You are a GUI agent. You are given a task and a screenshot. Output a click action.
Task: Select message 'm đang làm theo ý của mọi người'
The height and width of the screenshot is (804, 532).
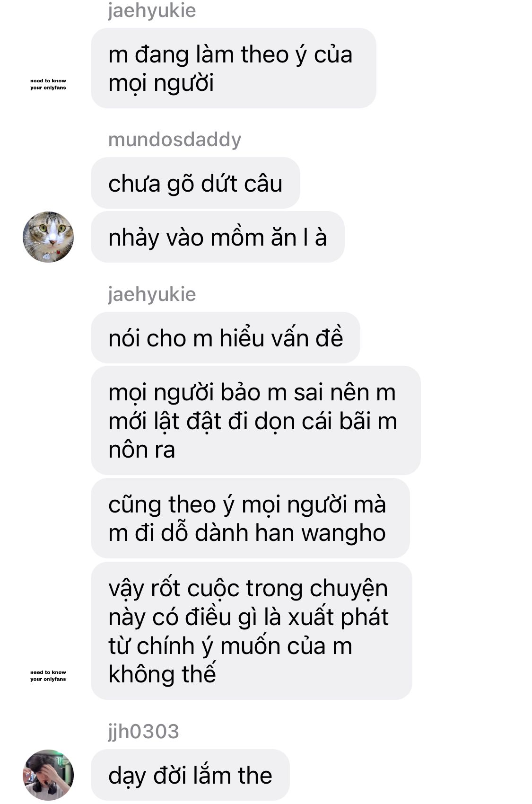pos(233,68)
